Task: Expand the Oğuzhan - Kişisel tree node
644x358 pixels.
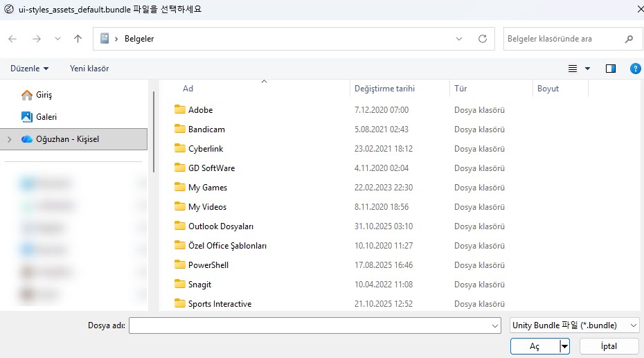Action: [9, 139]
